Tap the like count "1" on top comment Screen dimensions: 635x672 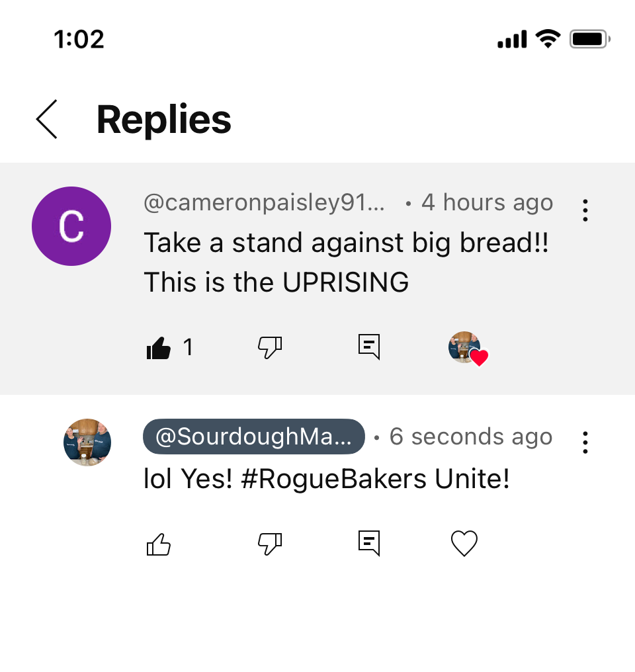tap(188, 347)
